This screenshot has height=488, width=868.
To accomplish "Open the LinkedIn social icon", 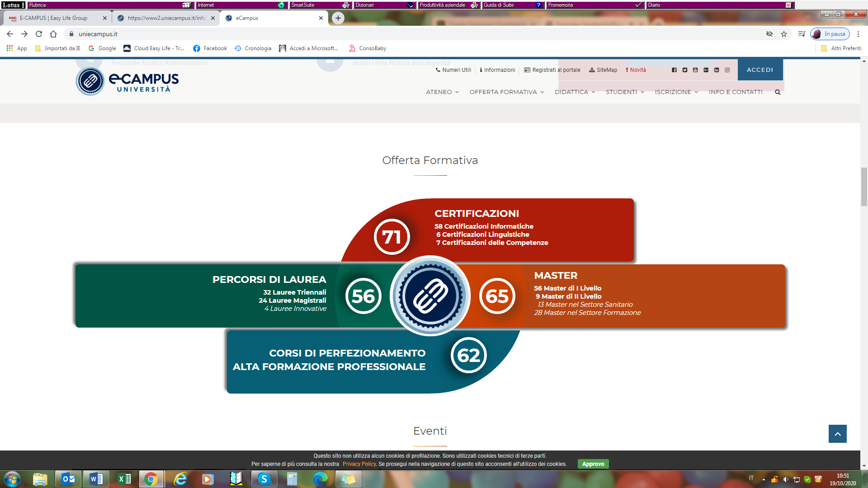I will click(717, 70).
